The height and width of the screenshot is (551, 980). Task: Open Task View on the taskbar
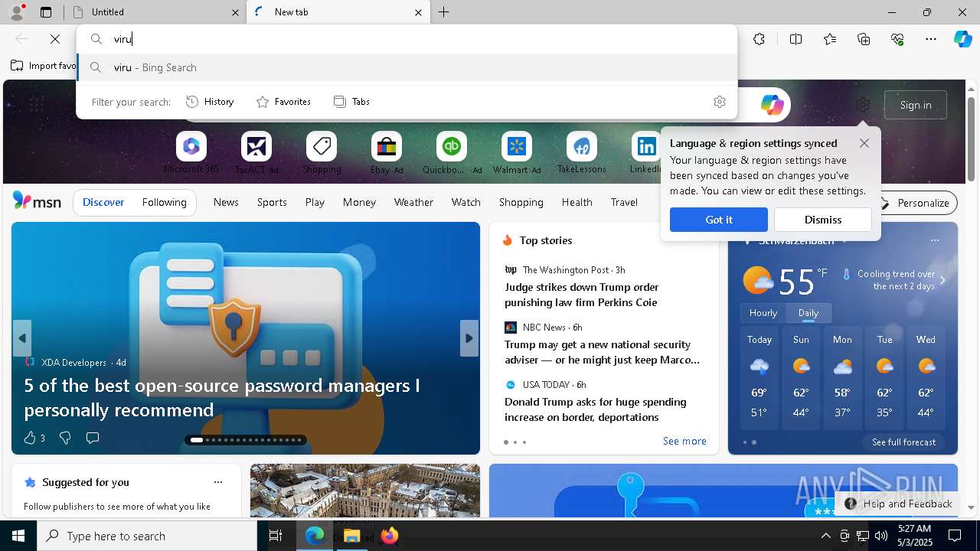276,536
